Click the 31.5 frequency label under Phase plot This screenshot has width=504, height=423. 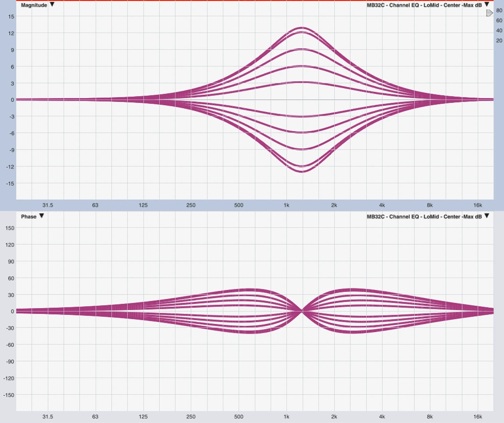coord(47,417)
